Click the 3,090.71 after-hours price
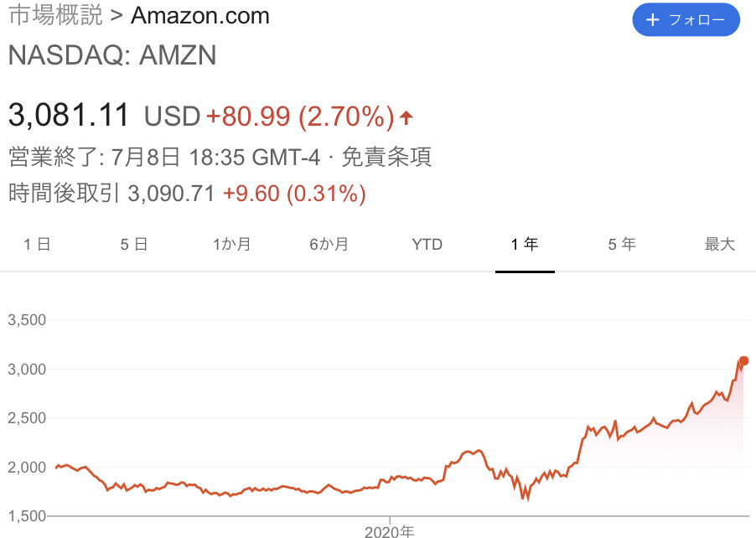The image size is (756, 538). tap(171, 194)
